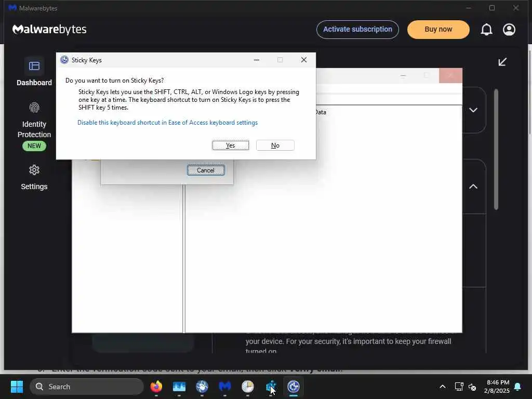Click the Cancel button behind the dialog
The height and width of the screenshot is (399, 532).
206,170
